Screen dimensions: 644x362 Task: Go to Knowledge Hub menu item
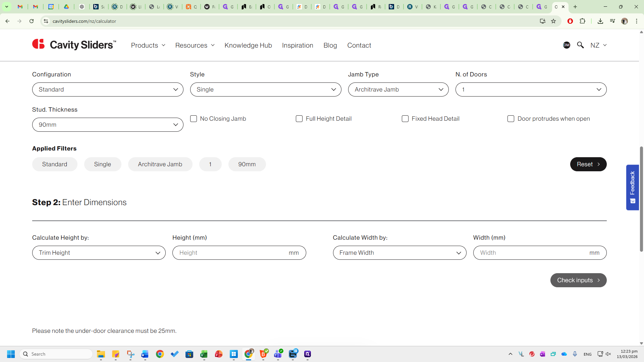248,45
